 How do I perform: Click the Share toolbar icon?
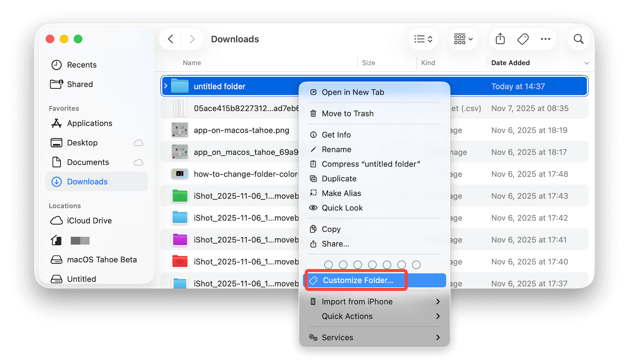tap(500, 39)
